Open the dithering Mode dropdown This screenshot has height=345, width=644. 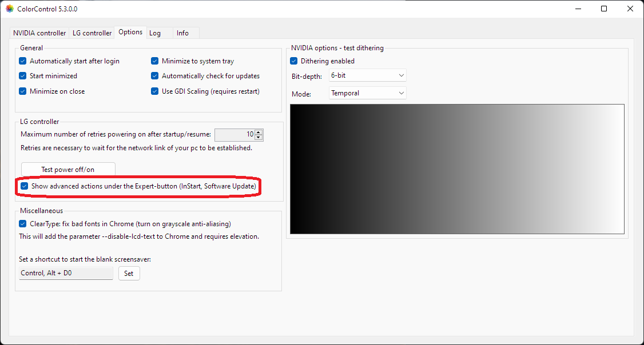click(367, 93)
